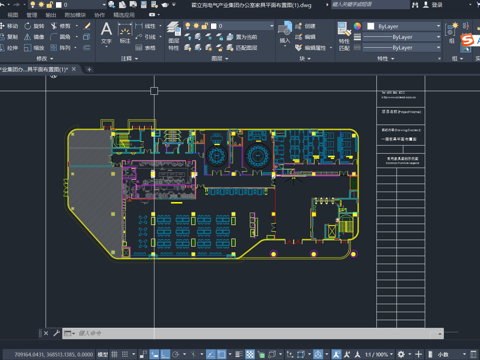Screen dimensions: 480x360
Task: Toggle lineweight display in status bar
Action: coord(239,354)
